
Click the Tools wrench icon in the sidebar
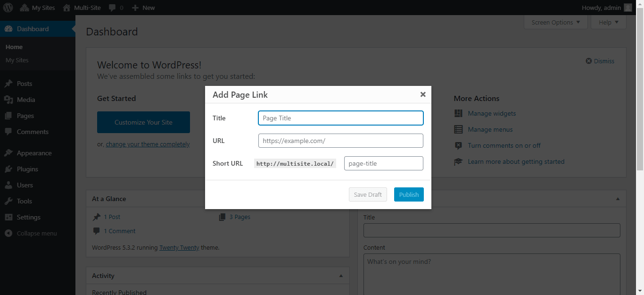click(x=8, y=202)
